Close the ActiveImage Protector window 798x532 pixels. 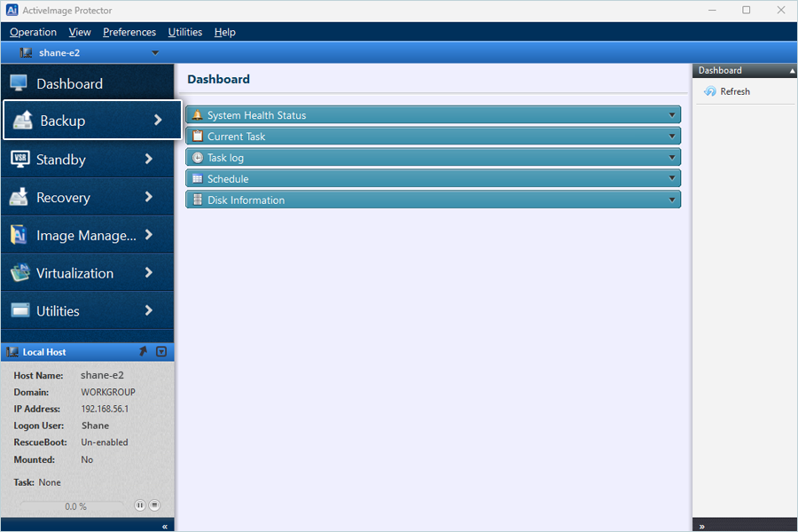click(x=780, y=10)
